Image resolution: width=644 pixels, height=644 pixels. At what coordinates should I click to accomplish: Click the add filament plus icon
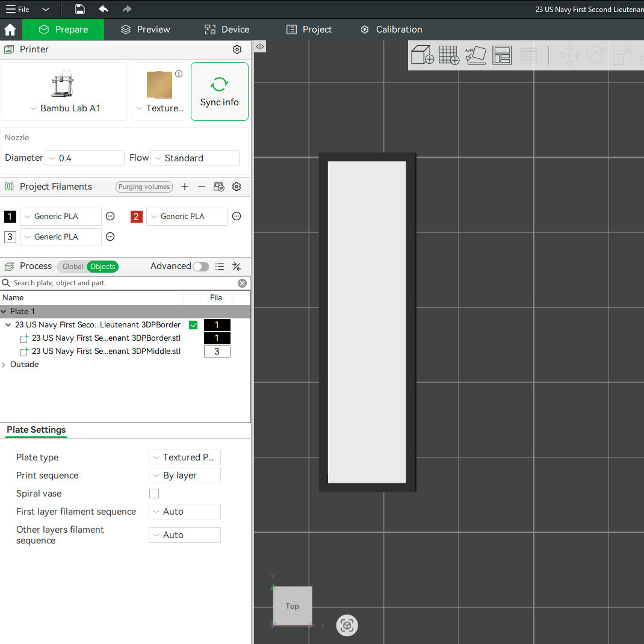point(185,187)
